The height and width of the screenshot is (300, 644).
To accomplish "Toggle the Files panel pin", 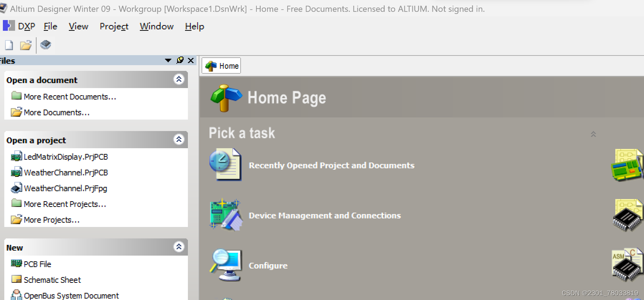I will tap(180, 60).
